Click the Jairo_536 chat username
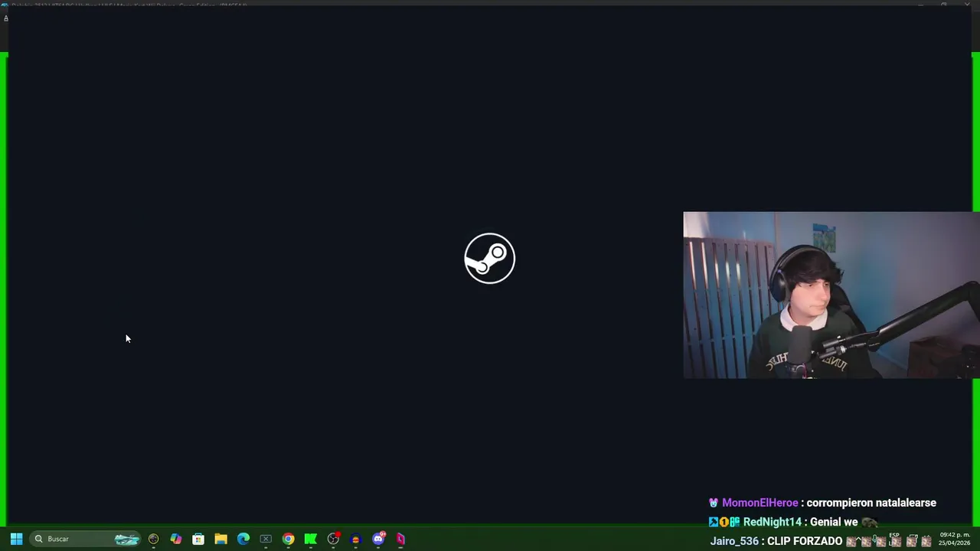The height and width of the screenshot is (551, 980). [734, 541]
